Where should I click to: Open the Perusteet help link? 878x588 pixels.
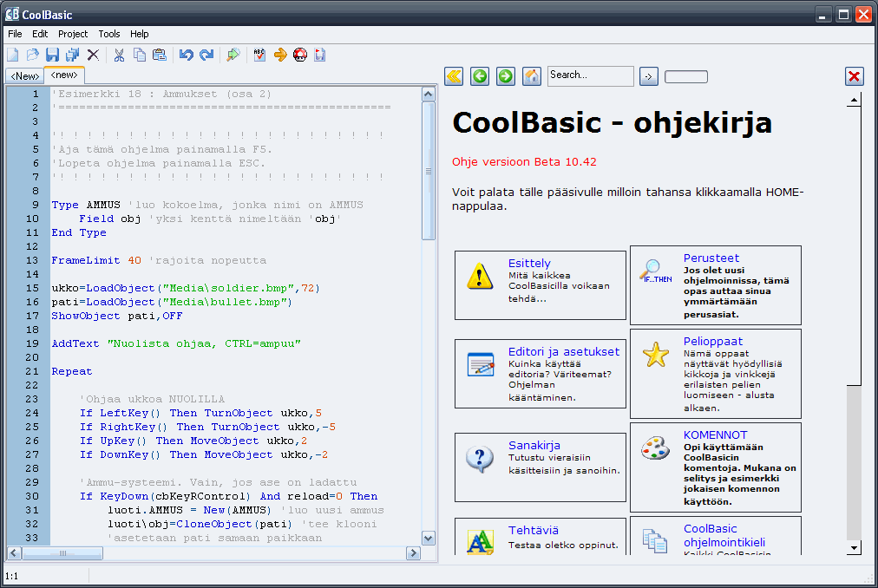(x=711, y=258)
